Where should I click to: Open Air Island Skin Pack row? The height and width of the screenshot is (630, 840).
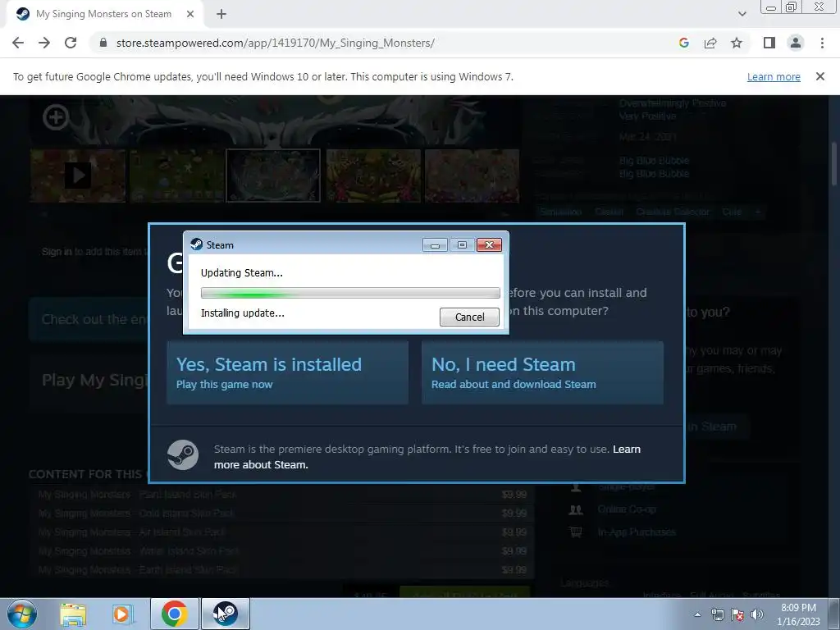(282, 532)
